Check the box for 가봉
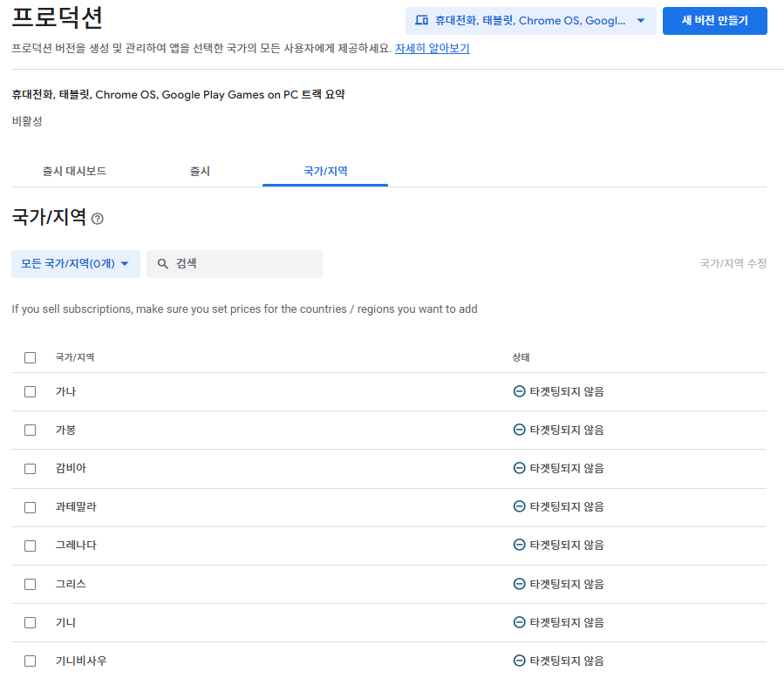The width and height of the screenshot is (784, 678). [30, 431]
